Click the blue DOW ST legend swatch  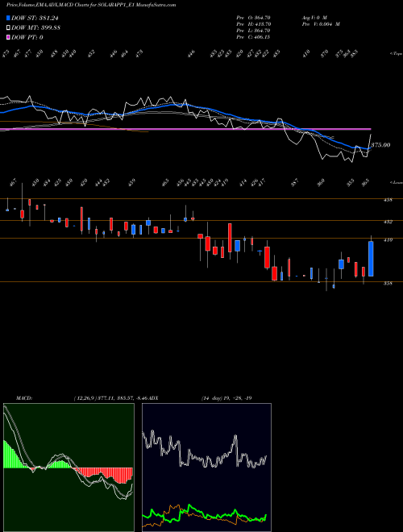pyautogui.click(x=8, y=18)
